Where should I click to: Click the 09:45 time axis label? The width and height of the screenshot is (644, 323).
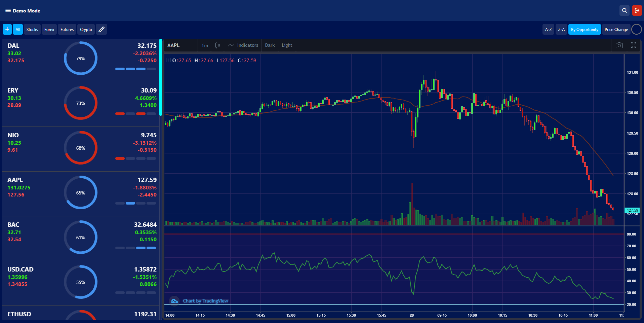[x=442, y=315]
